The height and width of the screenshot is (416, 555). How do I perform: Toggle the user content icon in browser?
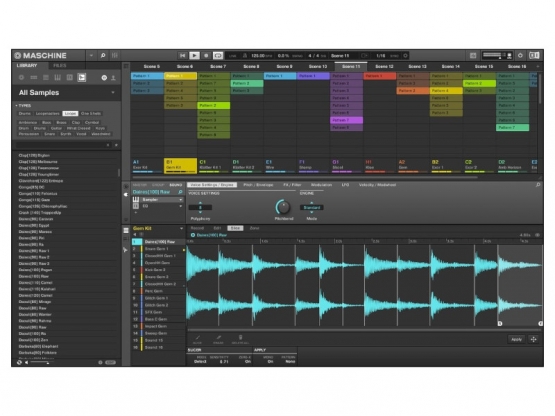[x=113, y=78]
